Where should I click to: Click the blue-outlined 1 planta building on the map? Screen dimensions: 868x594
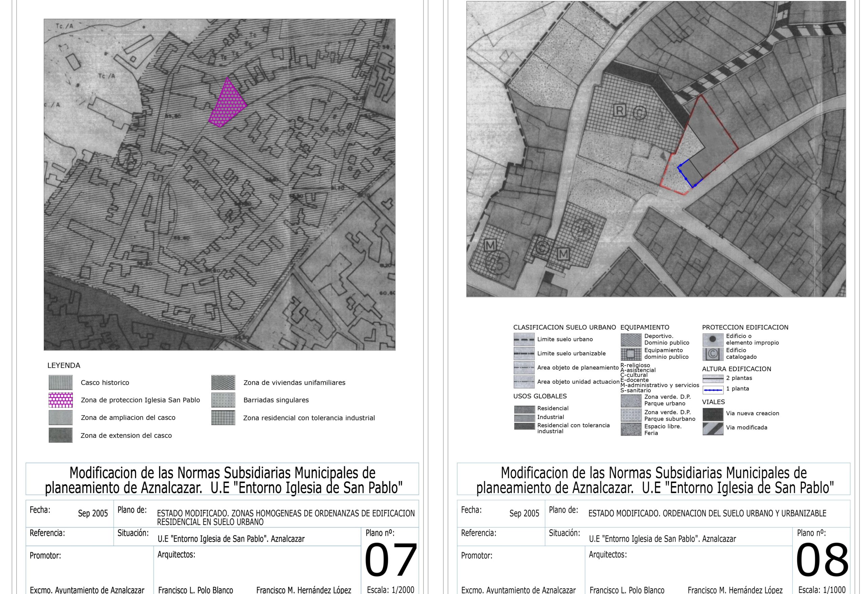pos(691,174)
